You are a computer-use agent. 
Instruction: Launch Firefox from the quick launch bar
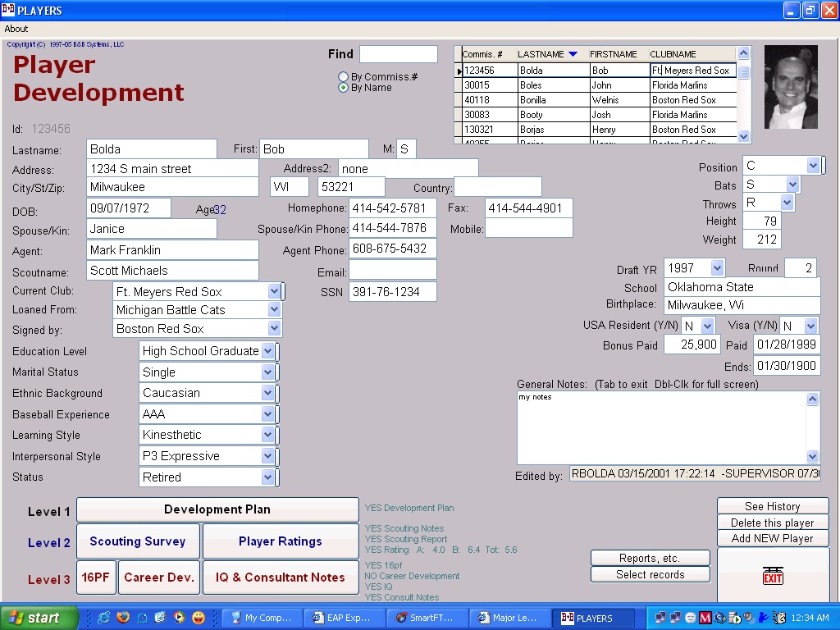123,618
